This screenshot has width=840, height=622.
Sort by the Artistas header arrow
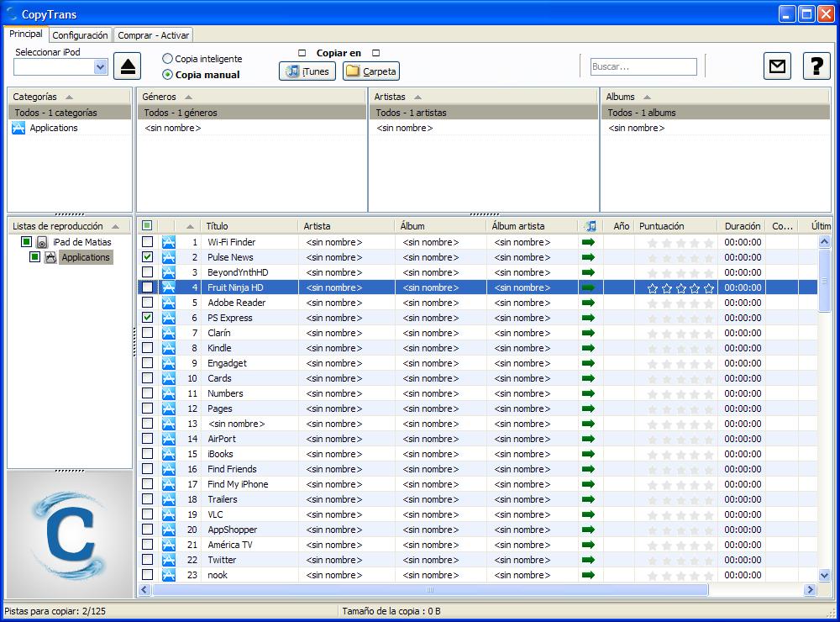[x=417, y=97]
